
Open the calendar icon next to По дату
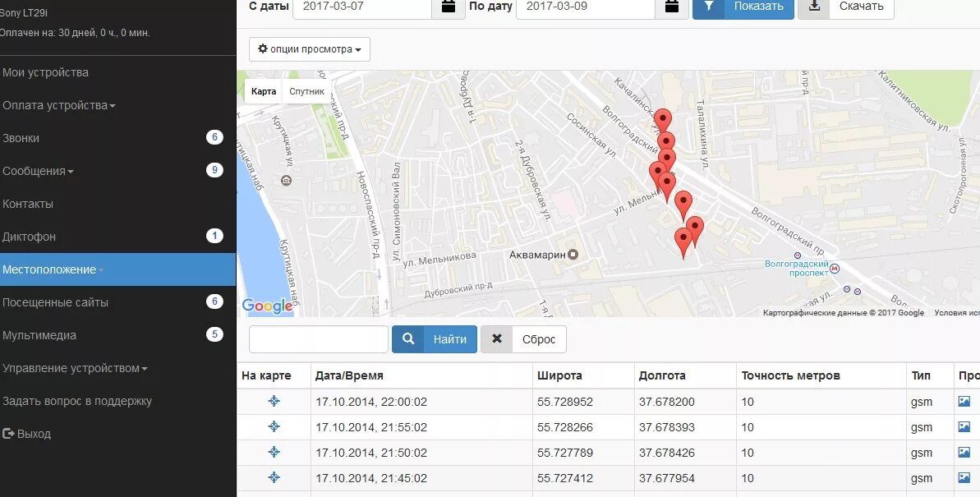tap(672, 7)
